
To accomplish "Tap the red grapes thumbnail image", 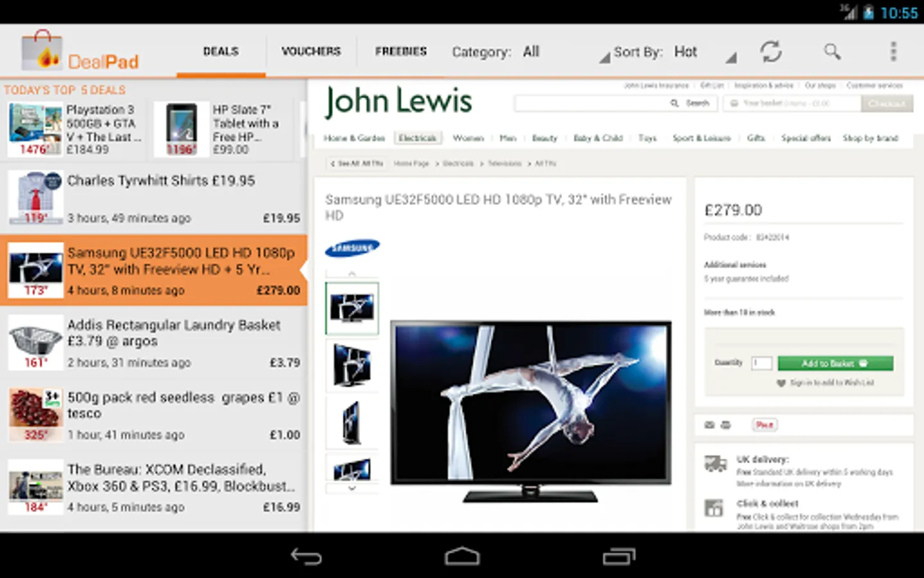I will click(36, 415).
